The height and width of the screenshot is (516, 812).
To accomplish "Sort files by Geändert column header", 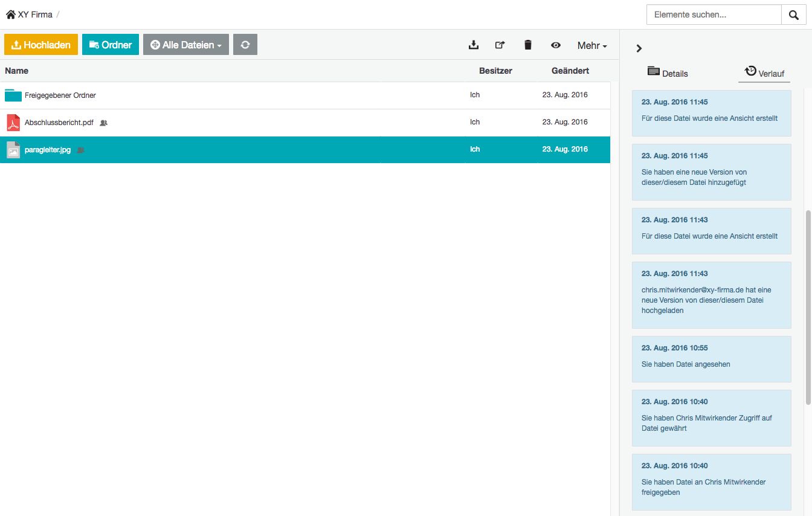I will 570,71.
